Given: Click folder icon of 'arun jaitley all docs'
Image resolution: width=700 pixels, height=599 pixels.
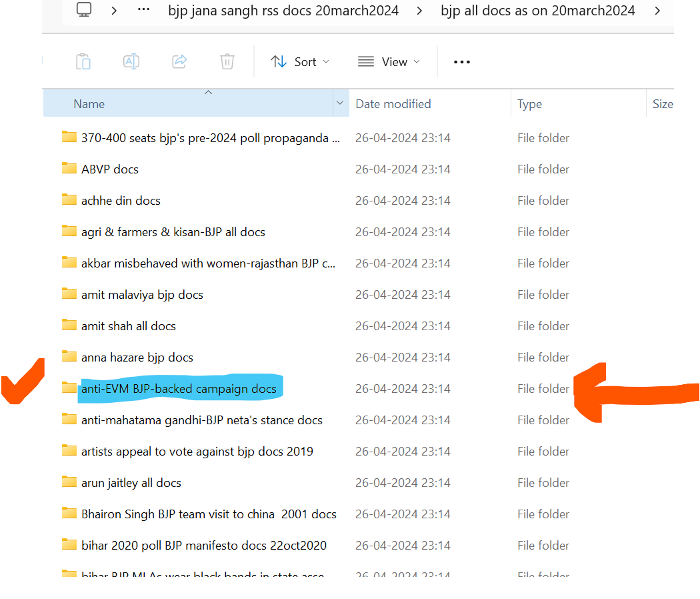Looking at the screenshot, I should point(69,482).
